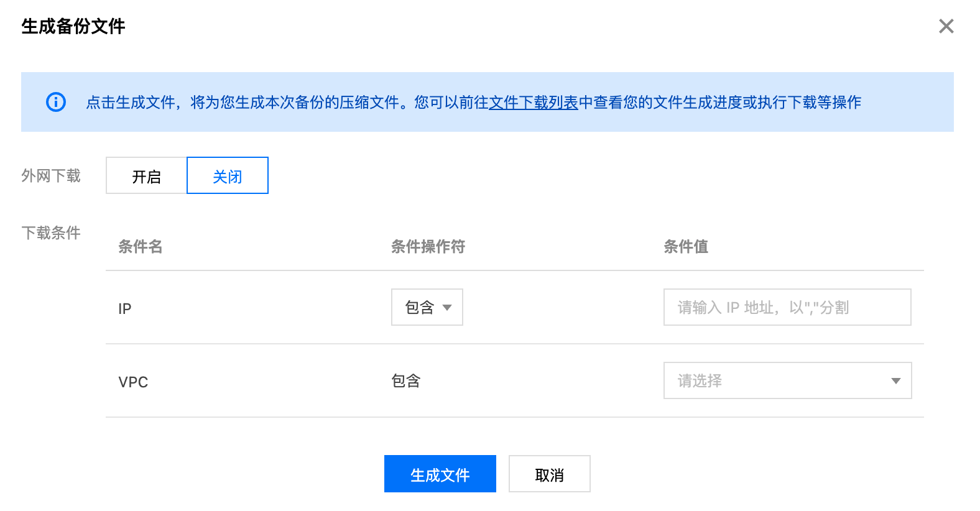
Task: Select the IP condition row name
Action: click(x=125, y=309)
